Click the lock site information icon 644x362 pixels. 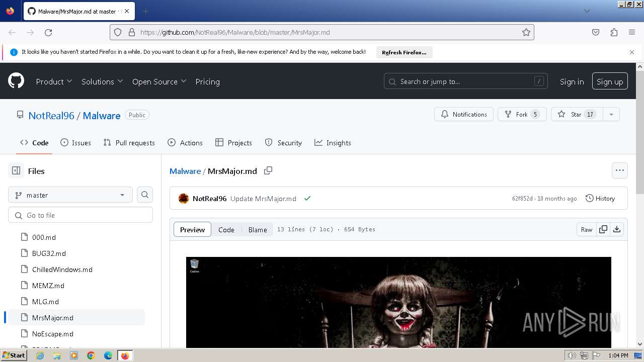132,32
